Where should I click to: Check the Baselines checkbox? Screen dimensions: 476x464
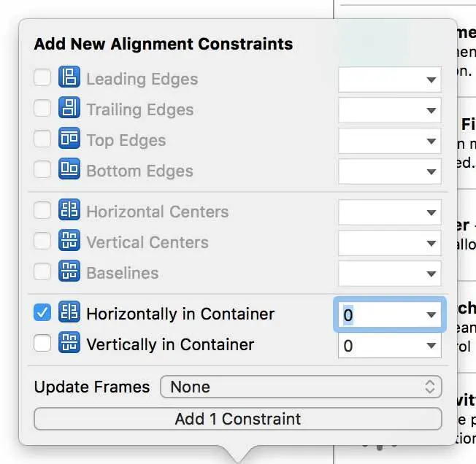[x=43, y=272]
